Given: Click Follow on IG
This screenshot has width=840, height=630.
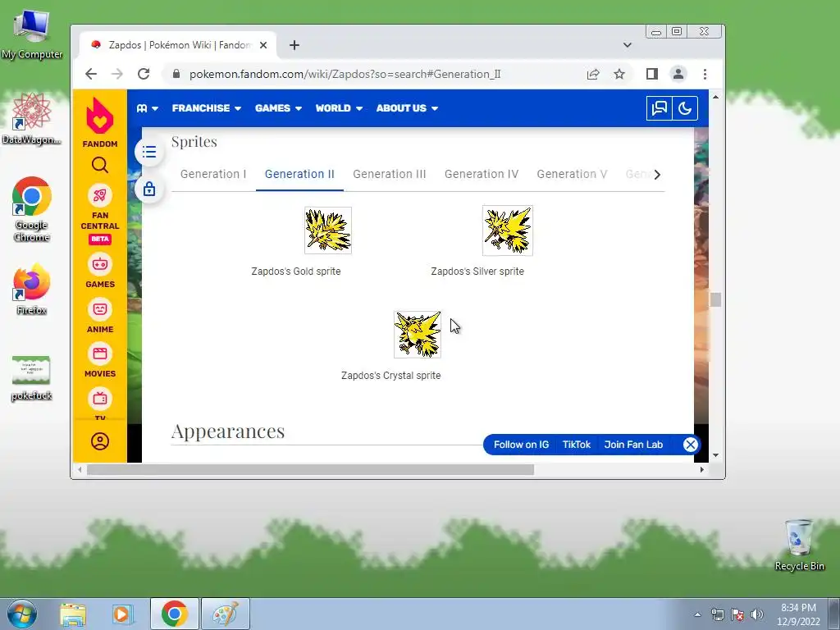Looking at the screenshot, I should 521,445.
